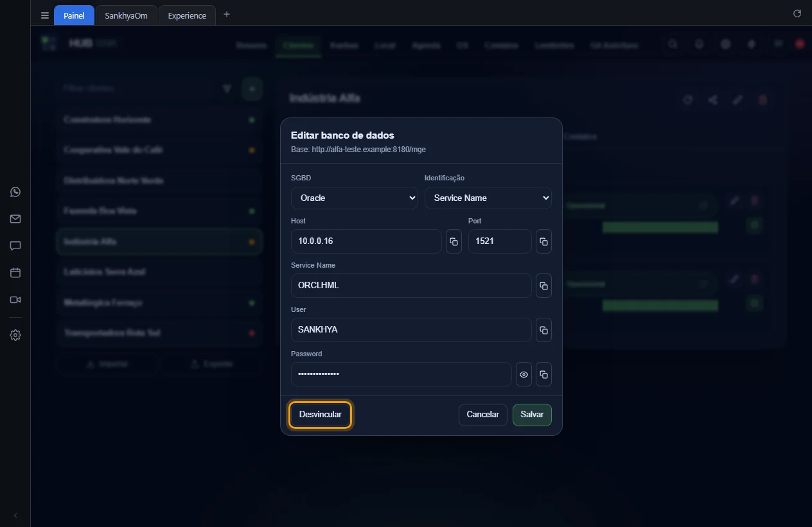
Task: Focus the Port input field
Action: pyautogui.click(x=500, y=241)
